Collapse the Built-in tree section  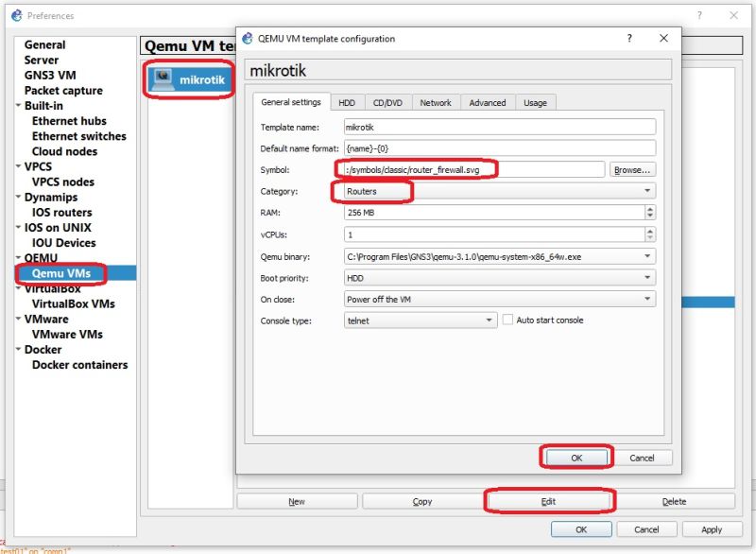click(18, 105)
